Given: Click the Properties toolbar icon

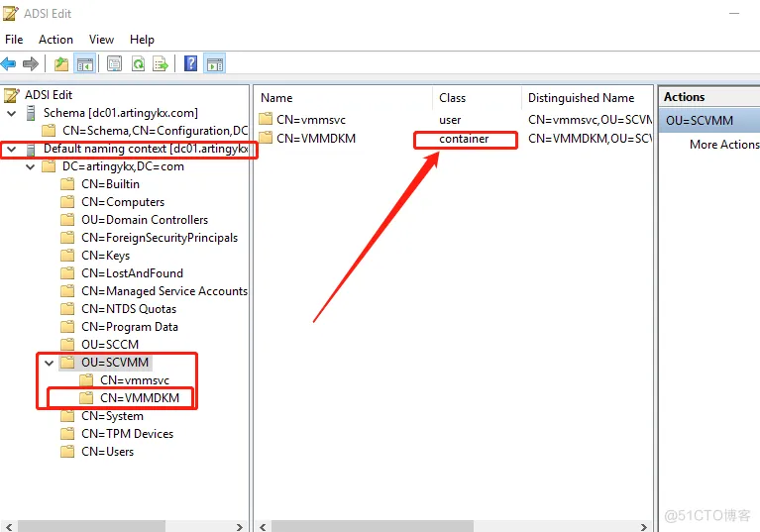Looking at the screenshot, I should [x=114, y=63].
